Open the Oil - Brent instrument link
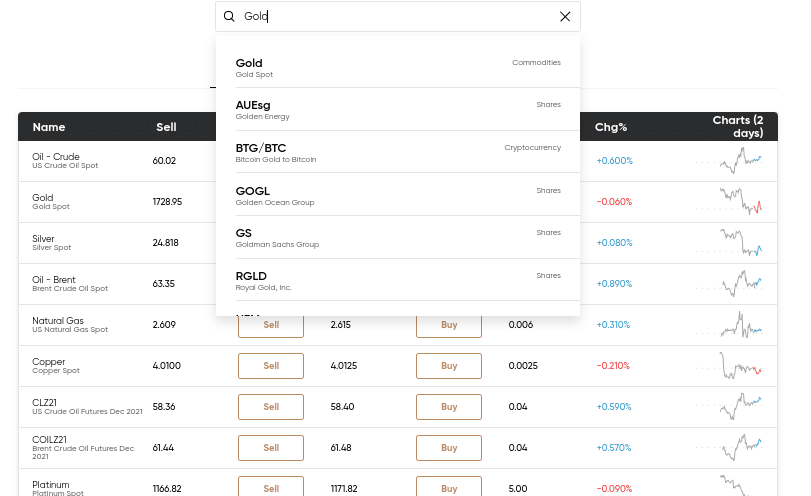This screenshot has height=496, width=811. pyautogui.click(x=55, y=279)
